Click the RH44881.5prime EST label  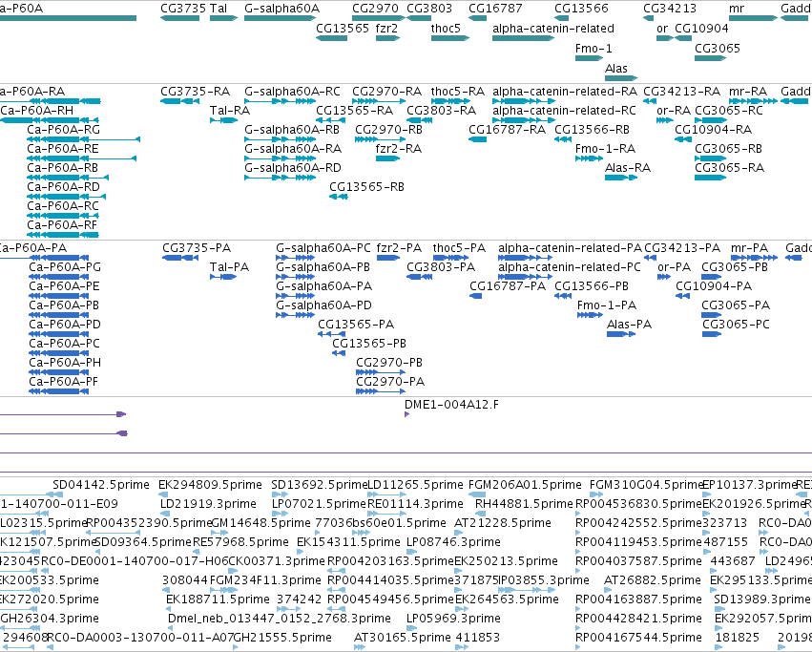tap(524, 504)
